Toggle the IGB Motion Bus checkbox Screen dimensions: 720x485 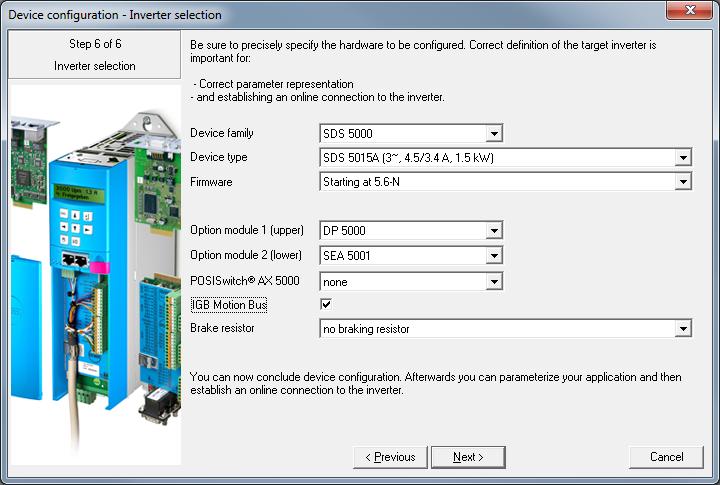pos(326,304)
